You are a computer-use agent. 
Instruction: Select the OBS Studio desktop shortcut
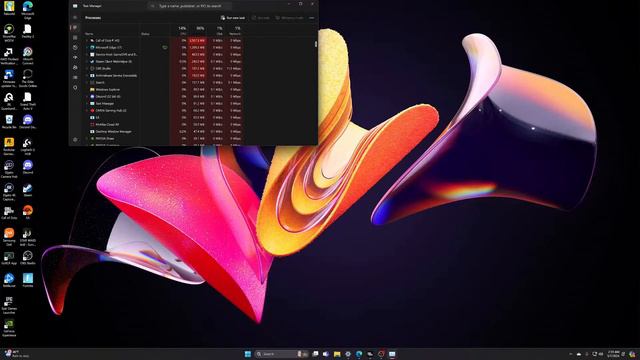28,258
